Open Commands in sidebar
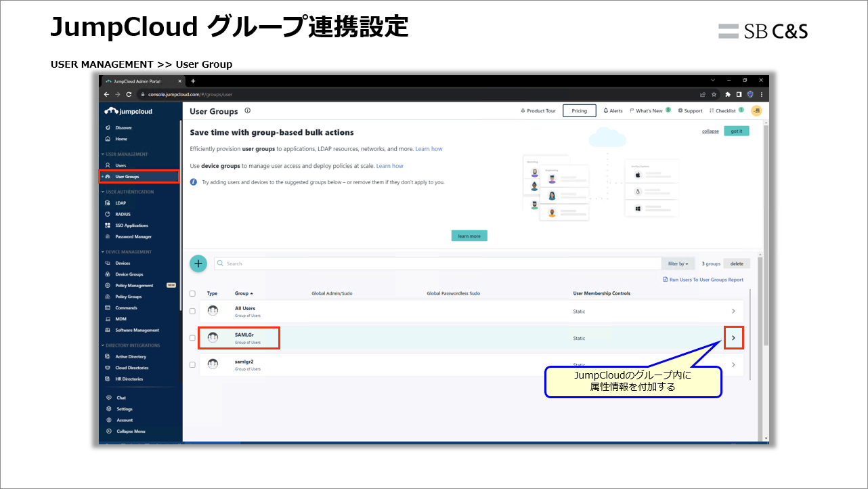Image resolution: width=868 pixels, height=489 pixels. (x=126, y=307)
